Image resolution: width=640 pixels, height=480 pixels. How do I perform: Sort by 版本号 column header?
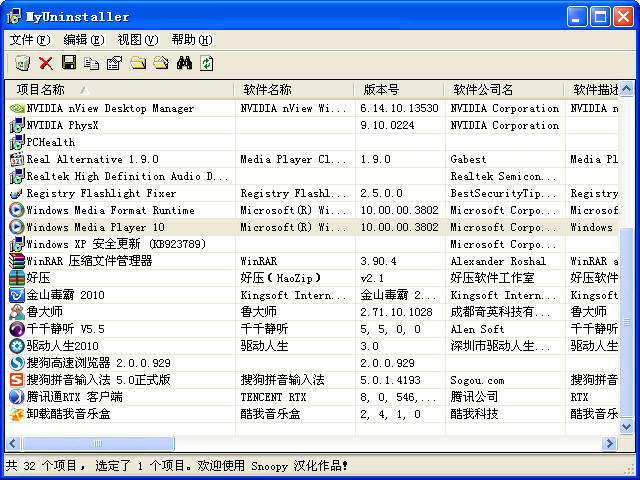[x=398, y=90]
